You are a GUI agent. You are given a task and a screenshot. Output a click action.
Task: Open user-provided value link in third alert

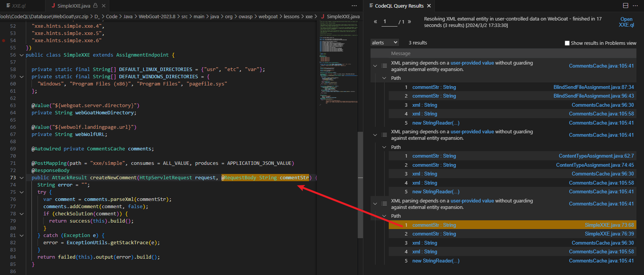click(472, 201)
